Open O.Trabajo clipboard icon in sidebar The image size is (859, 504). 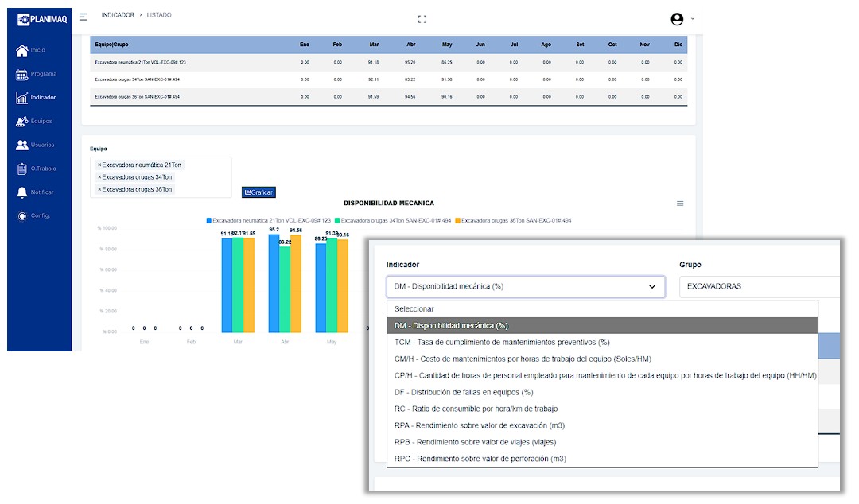22,169
